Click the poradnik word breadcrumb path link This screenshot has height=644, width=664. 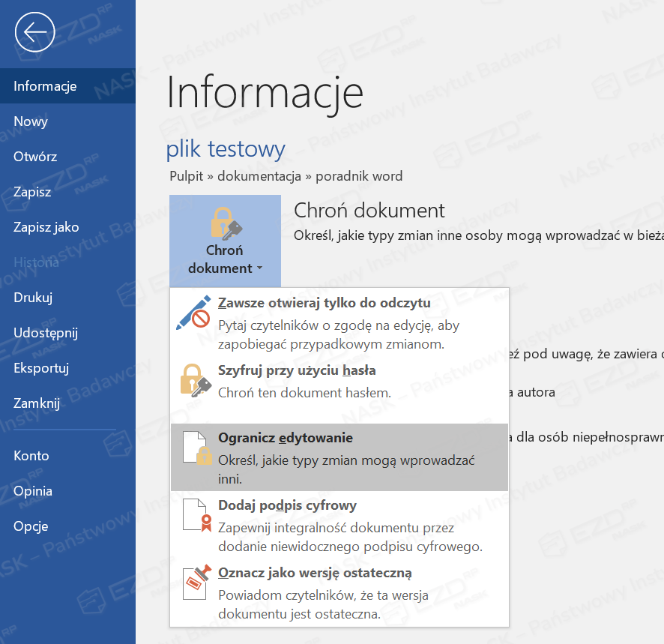(x=359, y=176)
